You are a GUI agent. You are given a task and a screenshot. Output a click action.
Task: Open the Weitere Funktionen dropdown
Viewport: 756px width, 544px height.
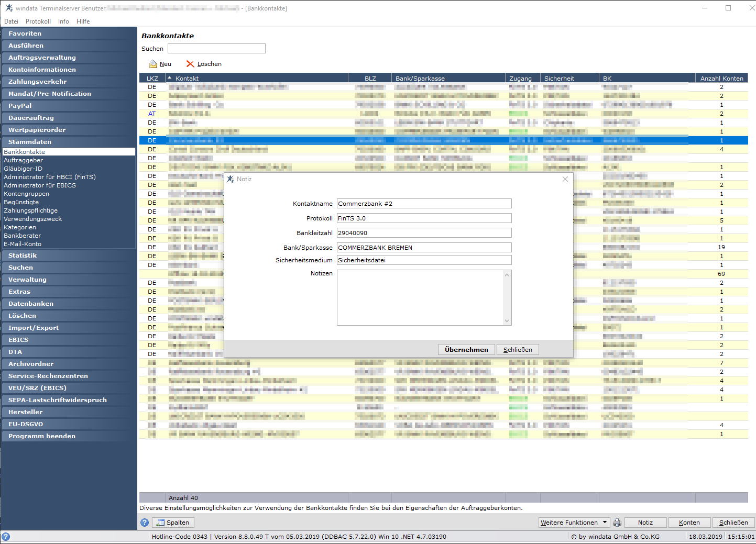tap(574, 523)
